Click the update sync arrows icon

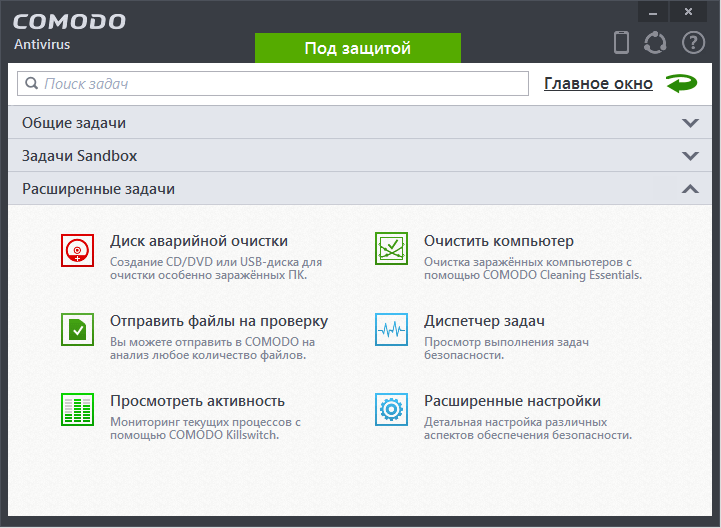coord(655,42)
